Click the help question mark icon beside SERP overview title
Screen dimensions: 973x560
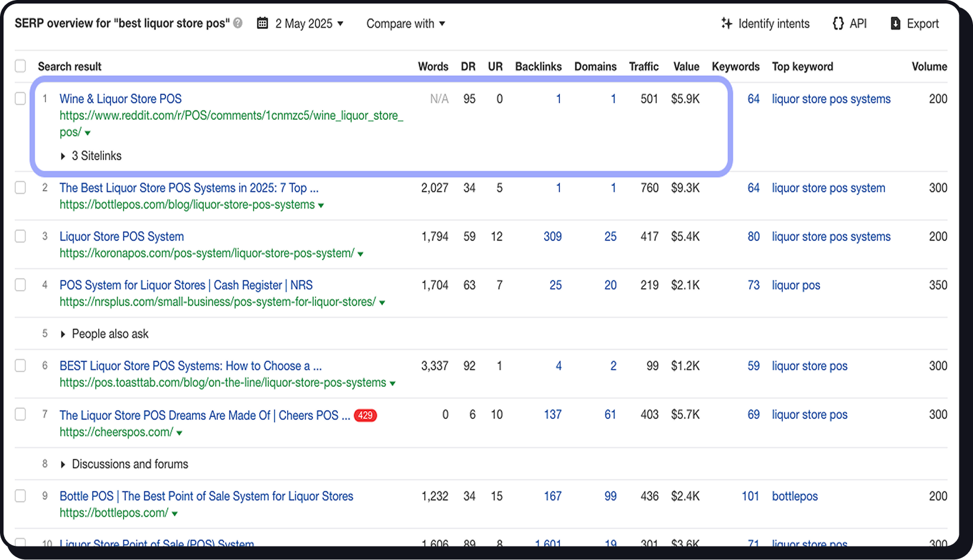237,23
